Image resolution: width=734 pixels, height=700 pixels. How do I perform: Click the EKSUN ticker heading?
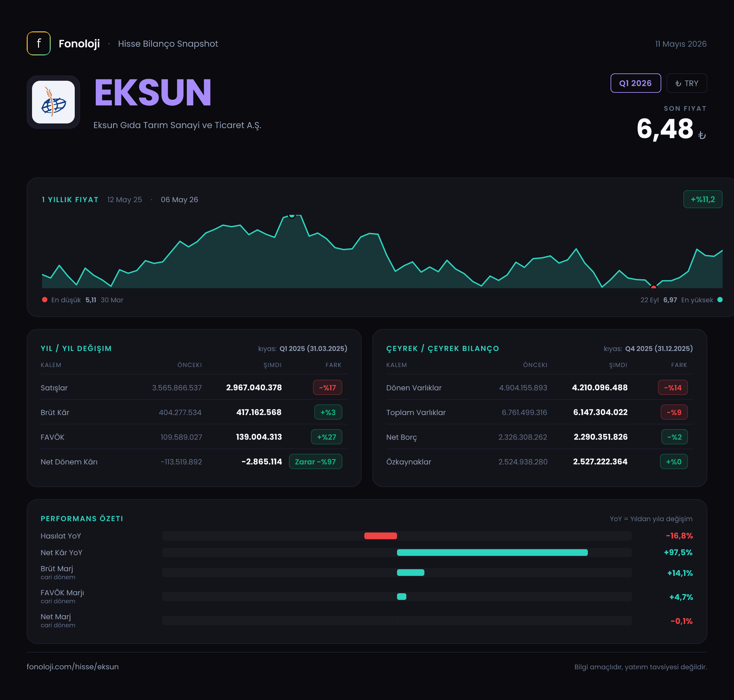(152, 92)
